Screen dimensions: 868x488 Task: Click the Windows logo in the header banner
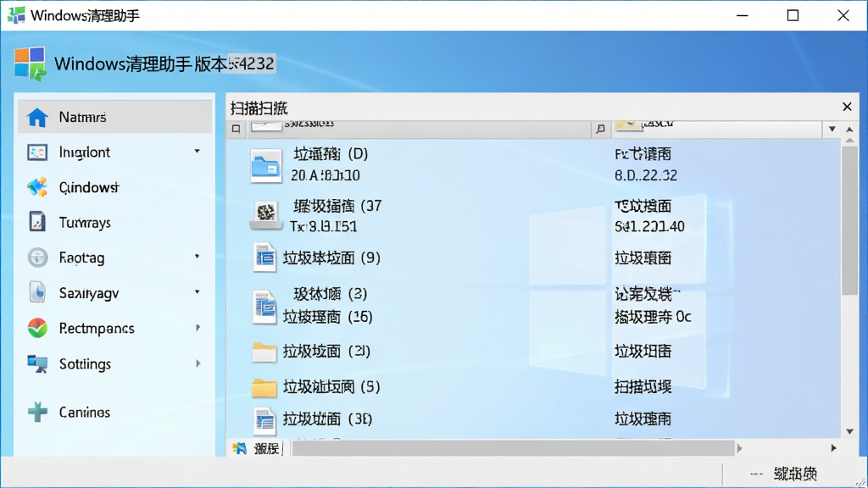(30, 64)
